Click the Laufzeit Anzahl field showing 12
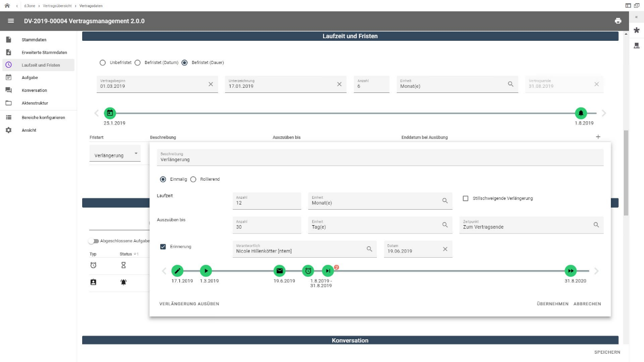644x362 pixels. (x=267, y=201)
